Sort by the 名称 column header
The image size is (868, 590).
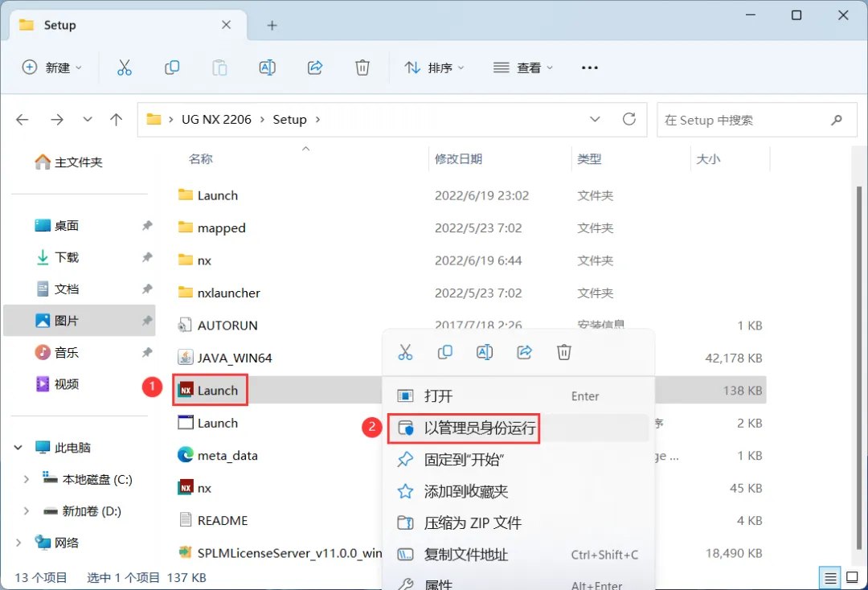200,159
